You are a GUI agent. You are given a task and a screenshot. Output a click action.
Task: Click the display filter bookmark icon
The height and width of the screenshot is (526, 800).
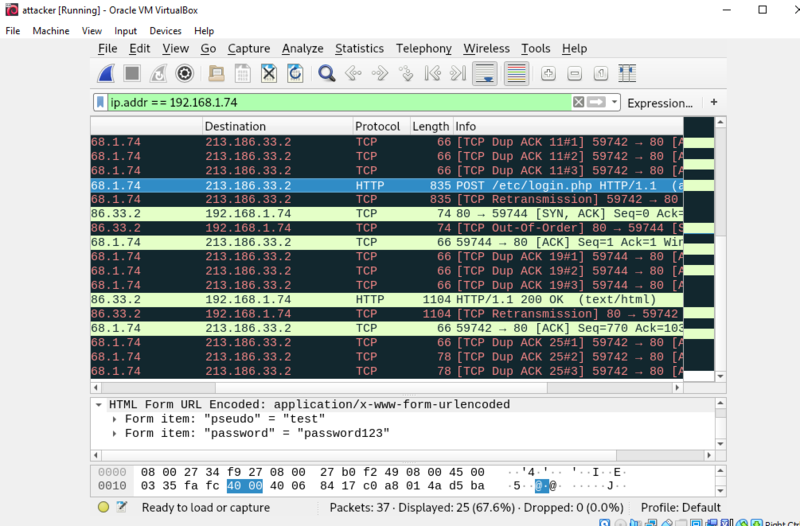[x=101, y=103]
